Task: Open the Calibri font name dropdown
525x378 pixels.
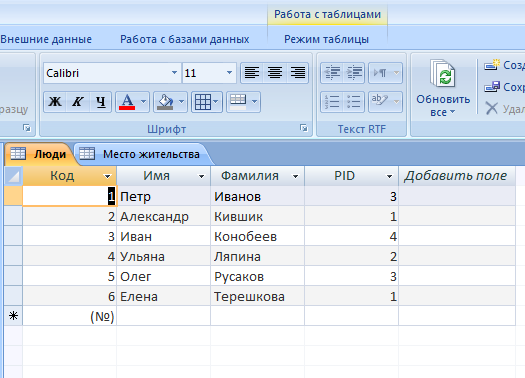Action: click(174, 73)
